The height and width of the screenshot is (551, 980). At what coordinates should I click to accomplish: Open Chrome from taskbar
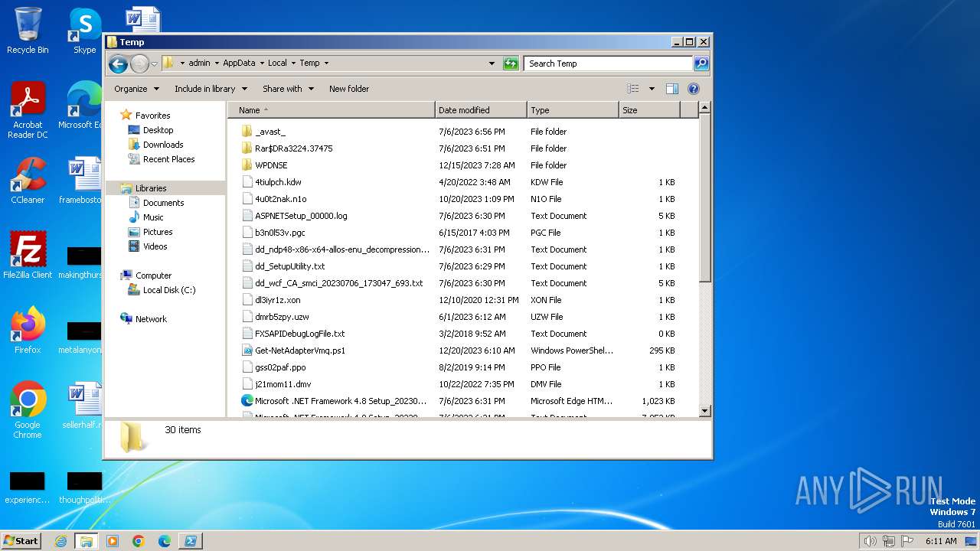(139, 541)
